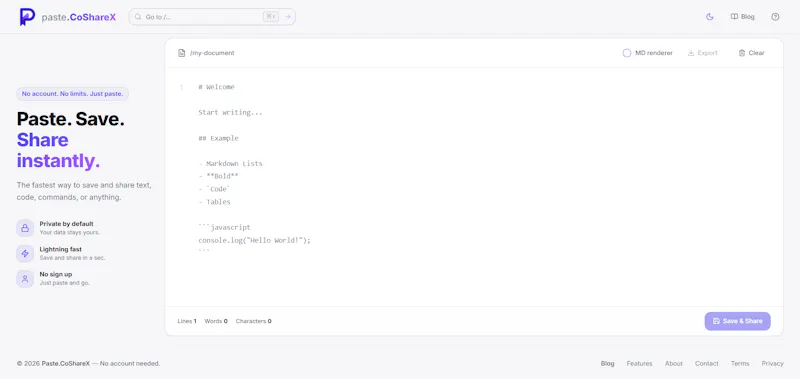The image size is (800, 379).
Task: Open the footer Blog link
Action: [x=607, y=364]
